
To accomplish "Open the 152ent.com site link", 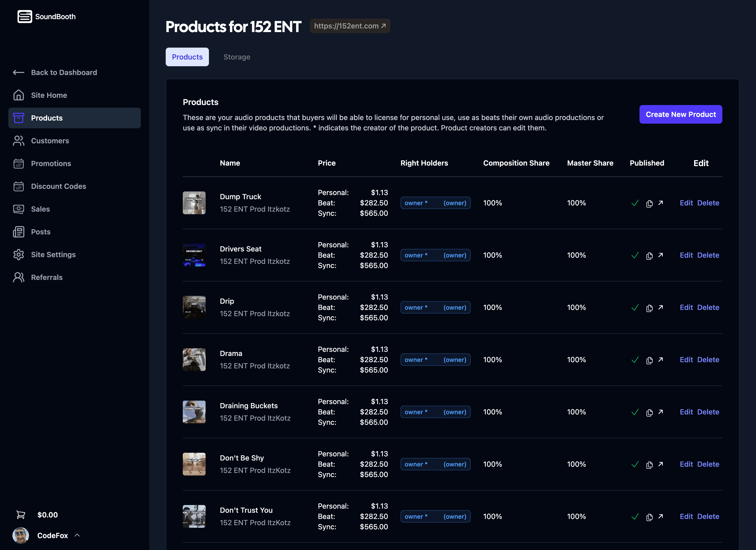I will pyautogui.click(x=350, y=26).
